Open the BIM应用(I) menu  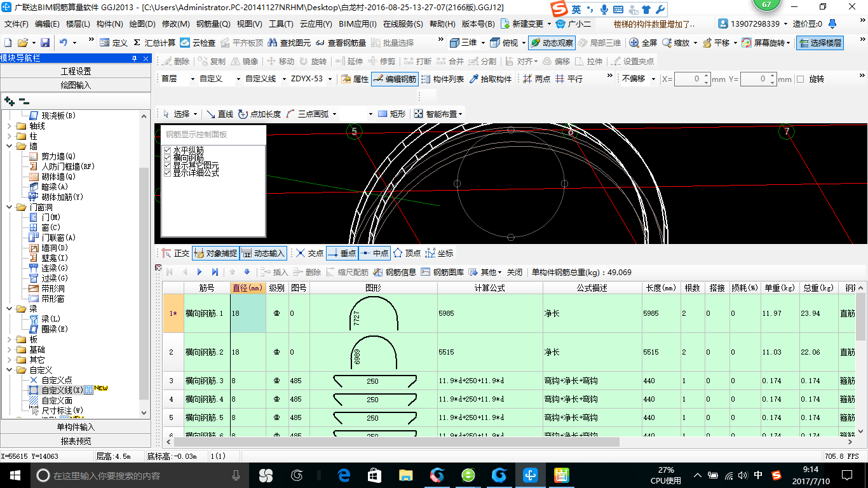[358, 24]
